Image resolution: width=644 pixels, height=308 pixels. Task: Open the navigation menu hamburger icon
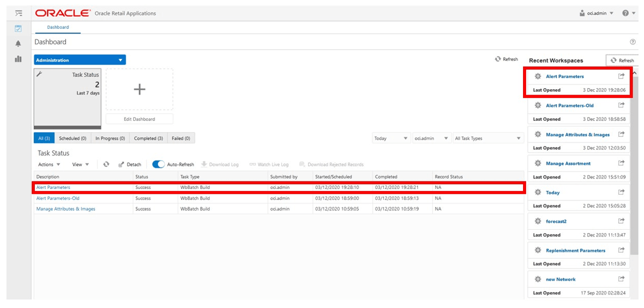point(18,13)
